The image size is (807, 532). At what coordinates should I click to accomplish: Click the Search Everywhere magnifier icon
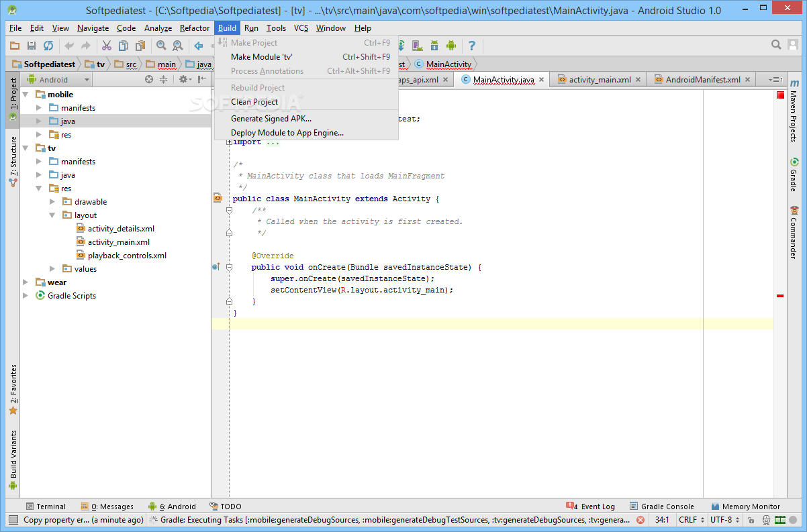tap(776, 45)
